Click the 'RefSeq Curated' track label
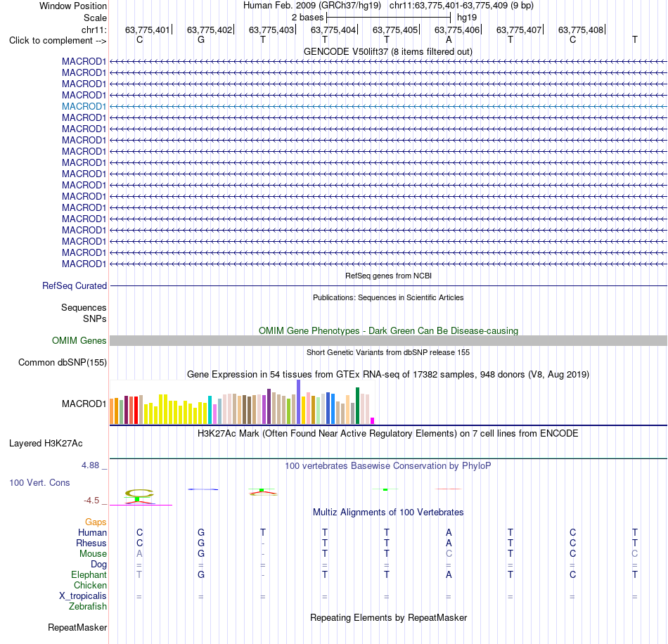 74,286
